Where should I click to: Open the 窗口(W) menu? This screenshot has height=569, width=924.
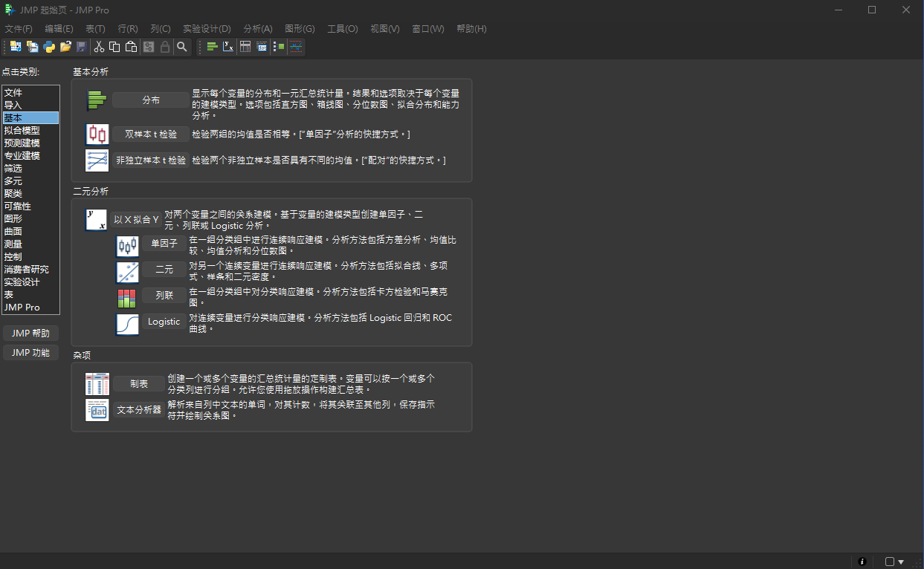(428, 29)
